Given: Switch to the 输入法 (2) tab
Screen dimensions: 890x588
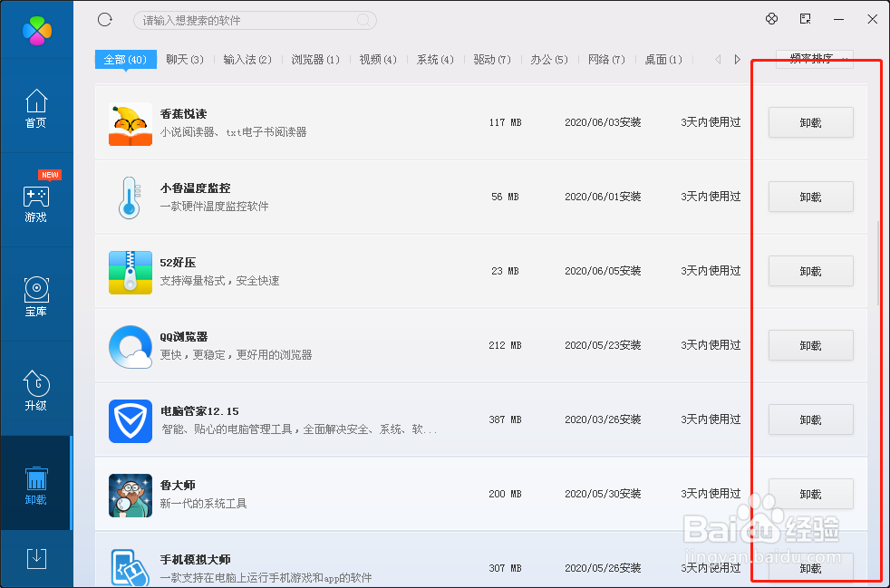Looking at the screenshot, I should [247, 60].
